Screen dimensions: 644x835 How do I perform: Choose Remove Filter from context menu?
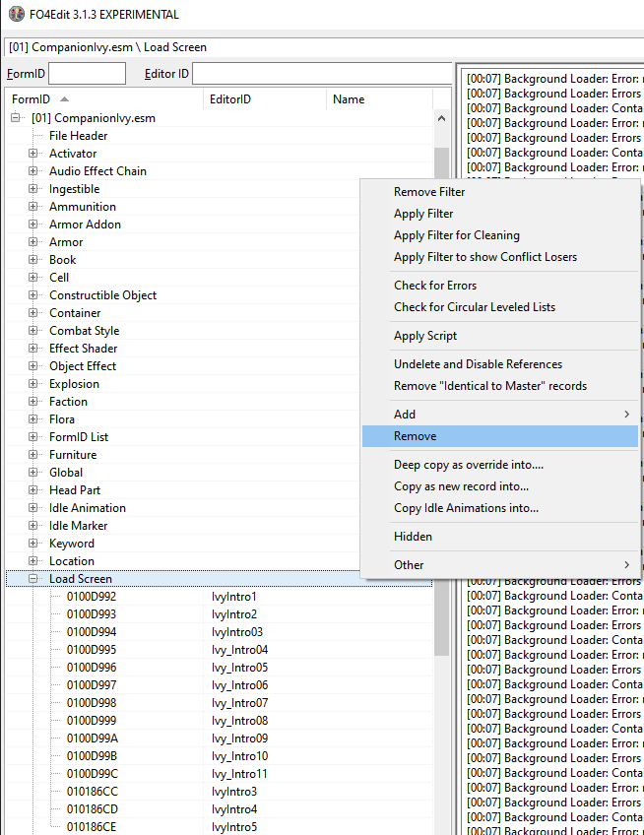coord(499,192)
